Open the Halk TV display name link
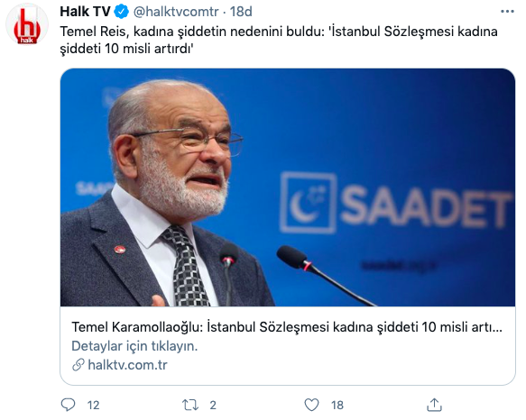Screen dimensions: 526x420 pos(85,12)
